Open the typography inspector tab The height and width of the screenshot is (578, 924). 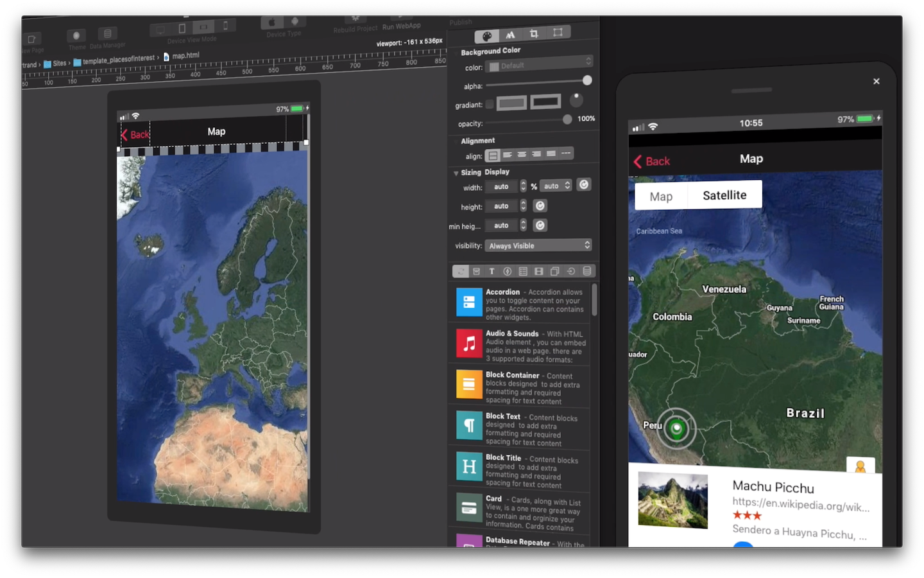[510, 35]
